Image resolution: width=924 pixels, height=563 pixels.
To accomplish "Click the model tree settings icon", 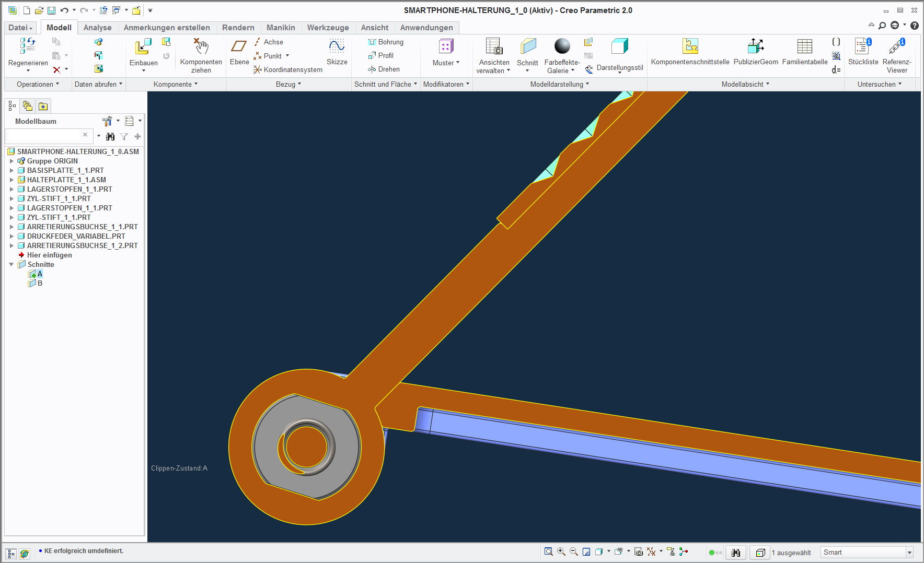I will tap(107, 121).
